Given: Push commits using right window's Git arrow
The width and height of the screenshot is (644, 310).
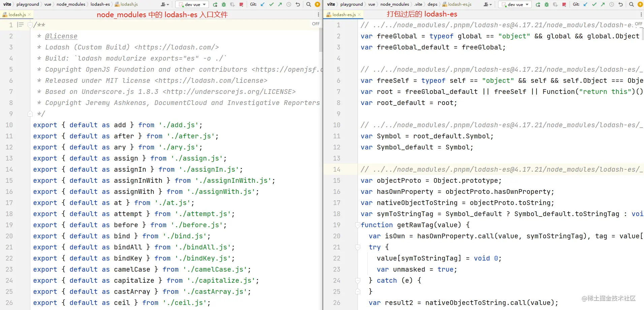Looking at the screenshot, I should [603, 4].
